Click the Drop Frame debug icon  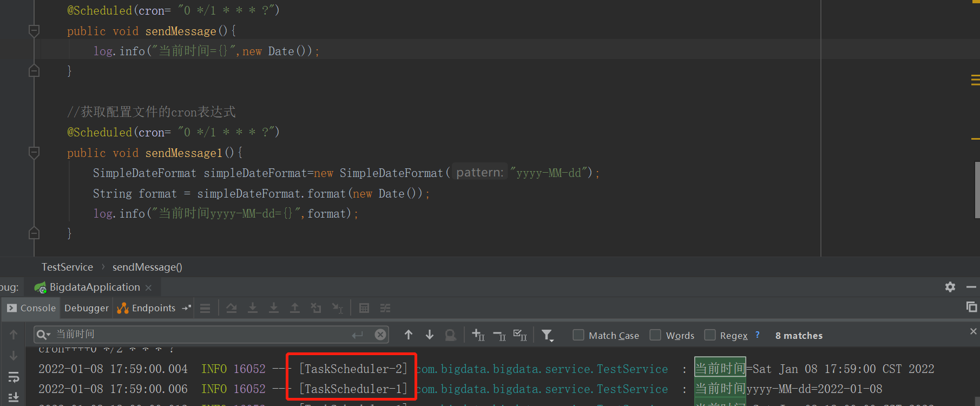(x=316, y=308)
